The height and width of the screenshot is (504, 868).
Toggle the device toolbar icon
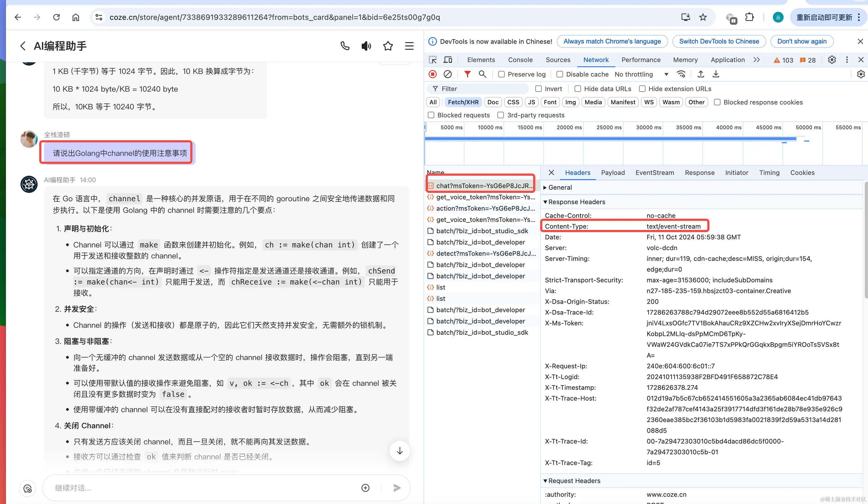(447, 60)
